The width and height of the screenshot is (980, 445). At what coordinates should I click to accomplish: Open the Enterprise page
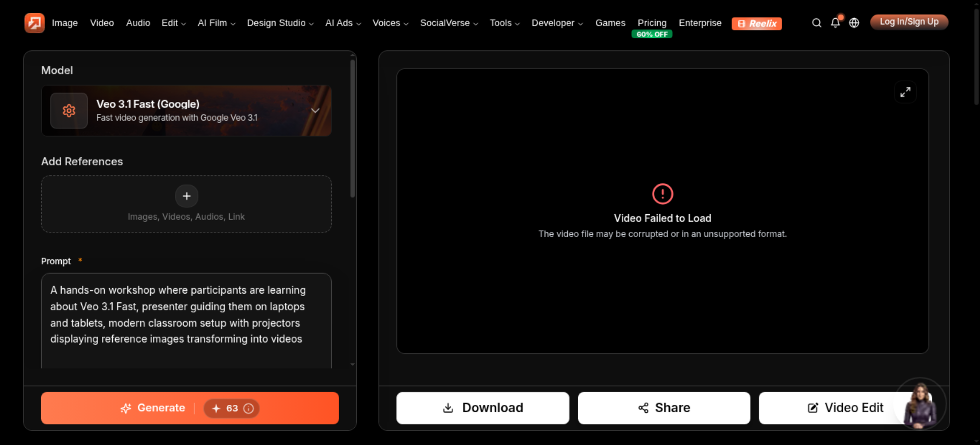(x=700, y=23)
